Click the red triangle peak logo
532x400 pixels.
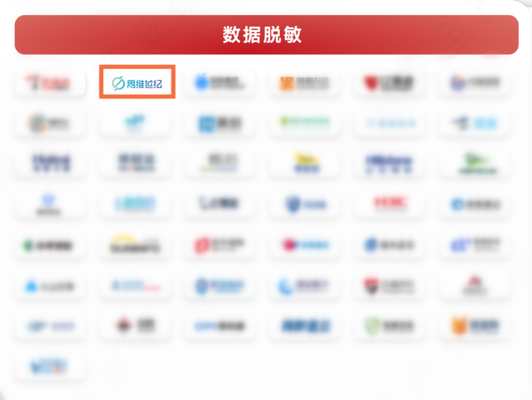474,286
